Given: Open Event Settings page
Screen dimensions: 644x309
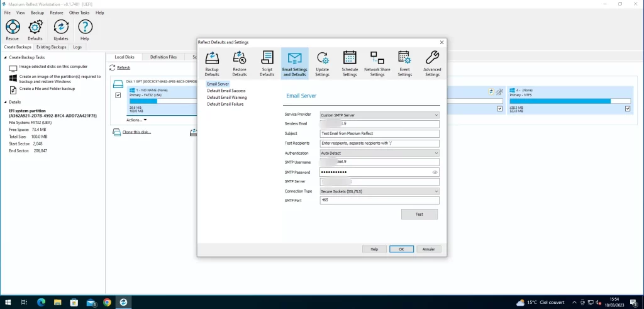Looking at the screenshot, I should [404, 64].
